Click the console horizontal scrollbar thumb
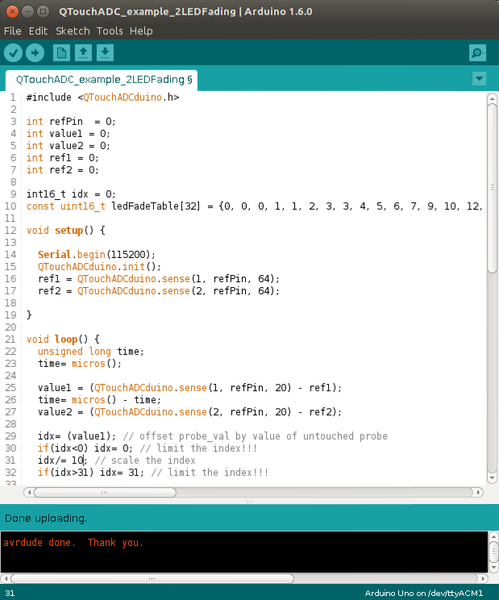Viewport: 499px width, 600px height. [152, 578]
